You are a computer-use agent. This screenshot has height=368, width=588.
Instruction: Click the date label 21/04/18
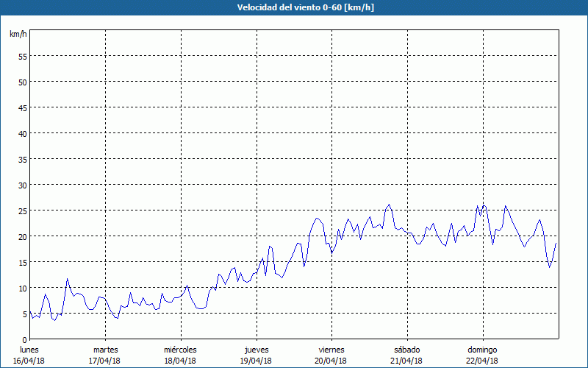pos(406,361)
